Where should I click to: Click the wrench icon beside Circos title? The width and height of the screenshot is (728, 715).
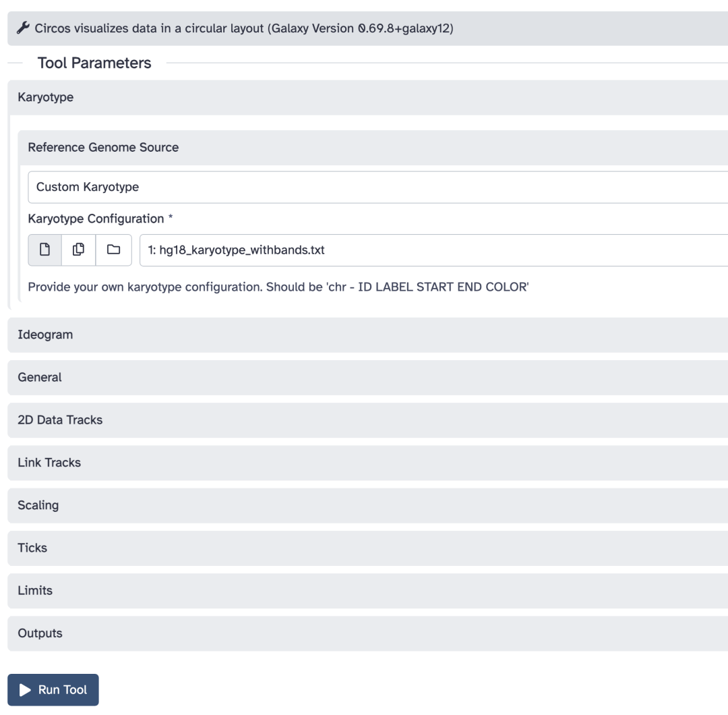coord(23,28)
